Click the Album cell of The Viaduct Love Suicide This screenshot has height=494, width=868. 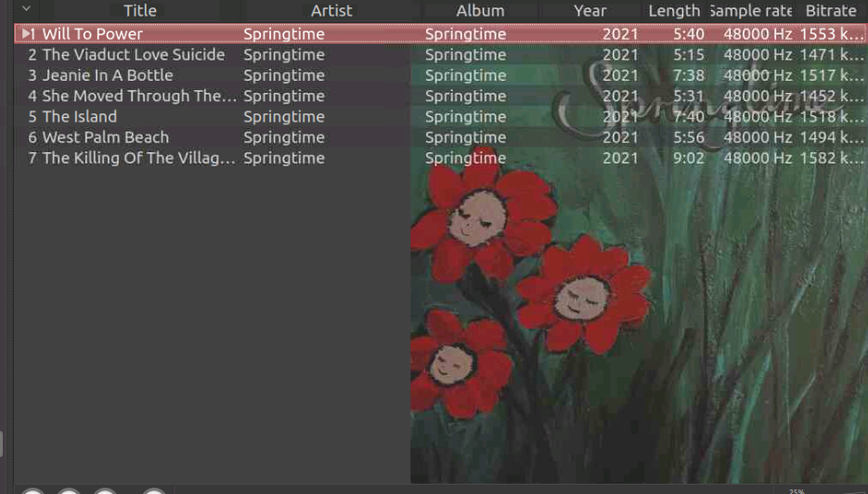465,55
